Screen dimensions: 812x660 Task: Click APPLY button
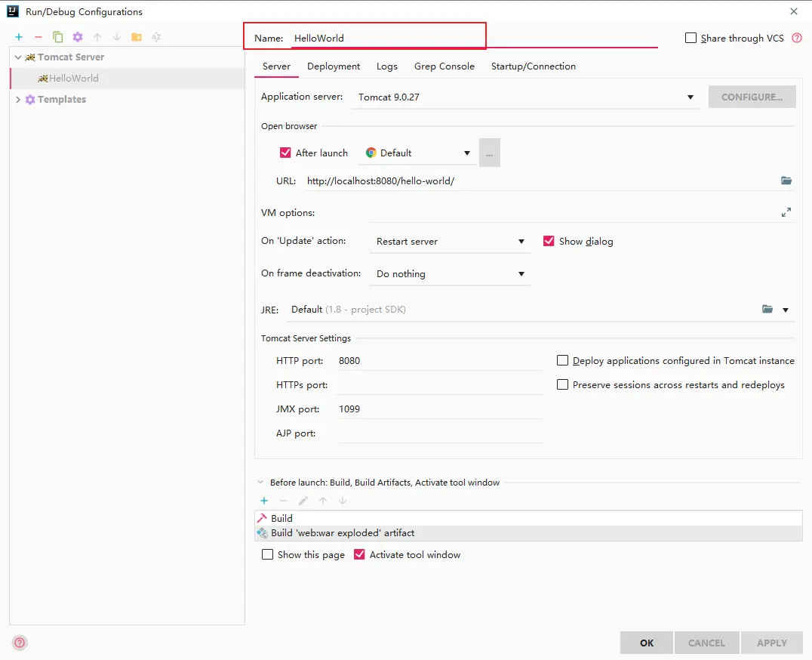pos(771,643)
